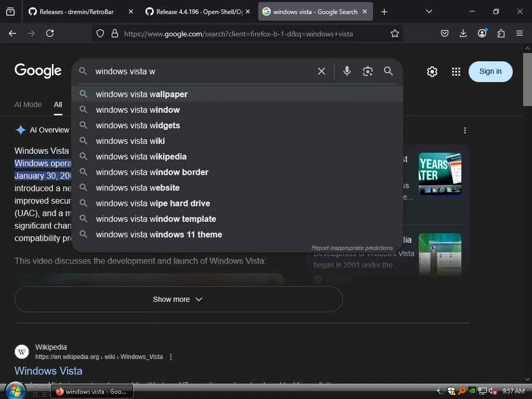Open AI Overview three-dot options
Image resolution: width=532 pixels, height=399 pixels.
[465, 130]
